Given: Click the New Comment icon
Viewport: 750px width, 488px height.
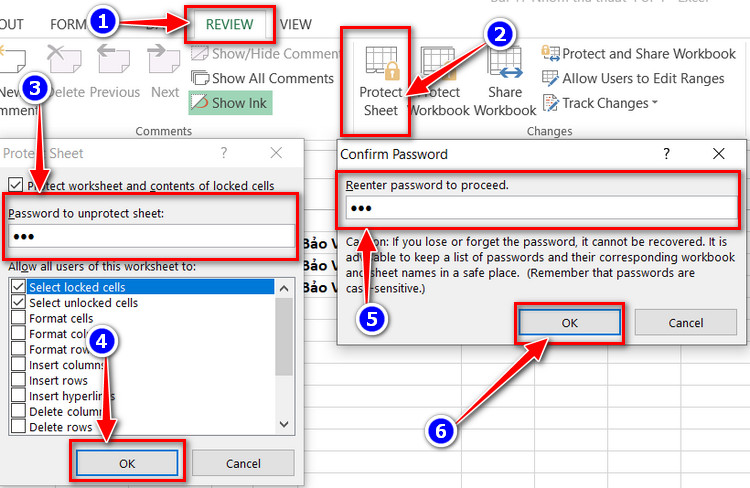Looking at the screenshot, I should click(x=12, y=59).
